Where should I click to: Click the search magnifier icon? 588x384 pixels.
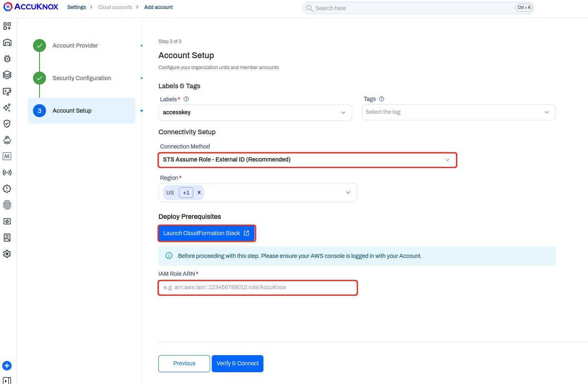(309, 8)
